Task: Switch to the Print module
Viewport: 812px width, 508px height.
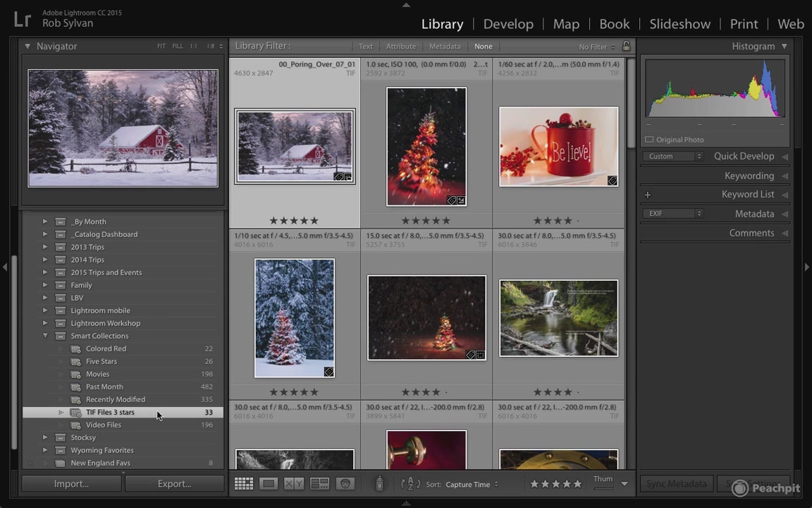Action: [744, 24]
